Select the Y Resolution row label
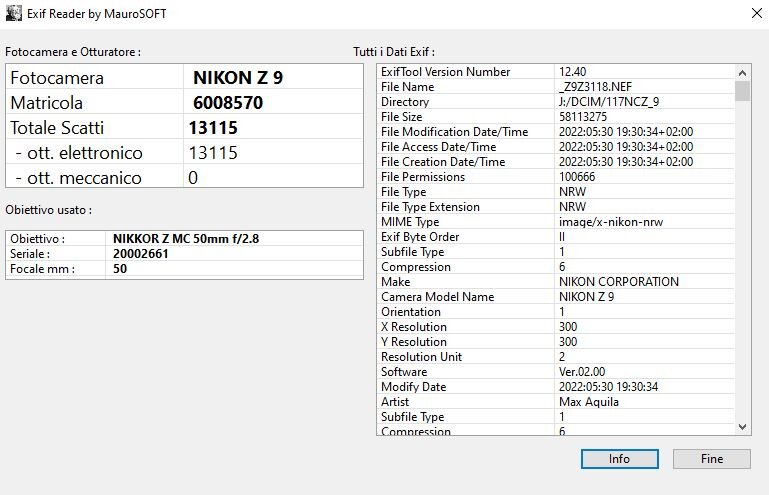Screen dimensions: 769x495 [x=414, y=342]
